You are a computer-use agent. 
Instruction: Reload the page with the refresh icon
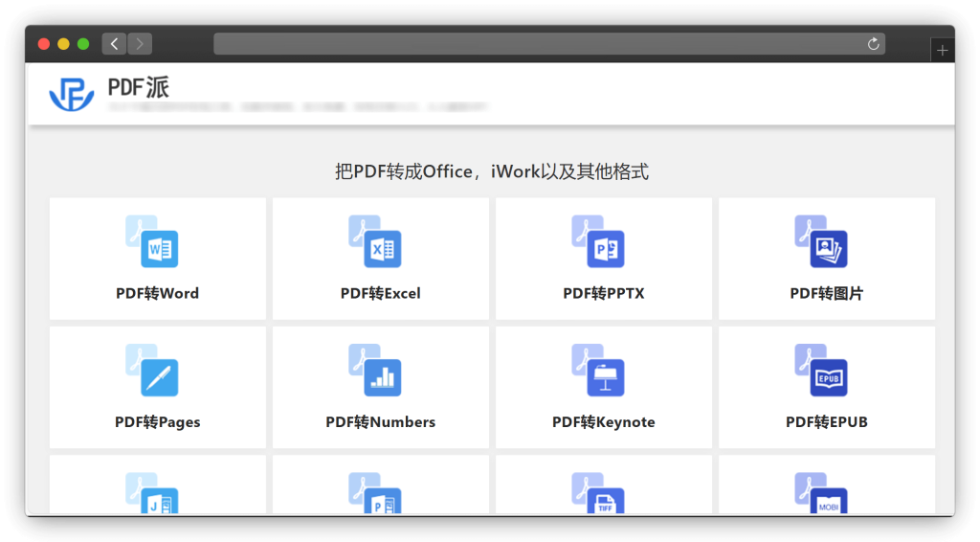[x=873, y=44]
